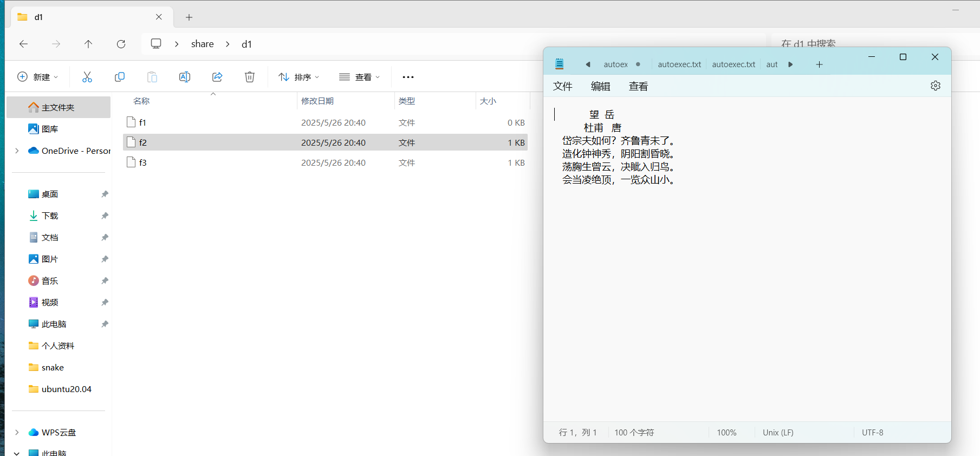Unpin 桌面 via its pin icon
The height and width of the screenshot is (456, 980).
(x=105, y=194)
